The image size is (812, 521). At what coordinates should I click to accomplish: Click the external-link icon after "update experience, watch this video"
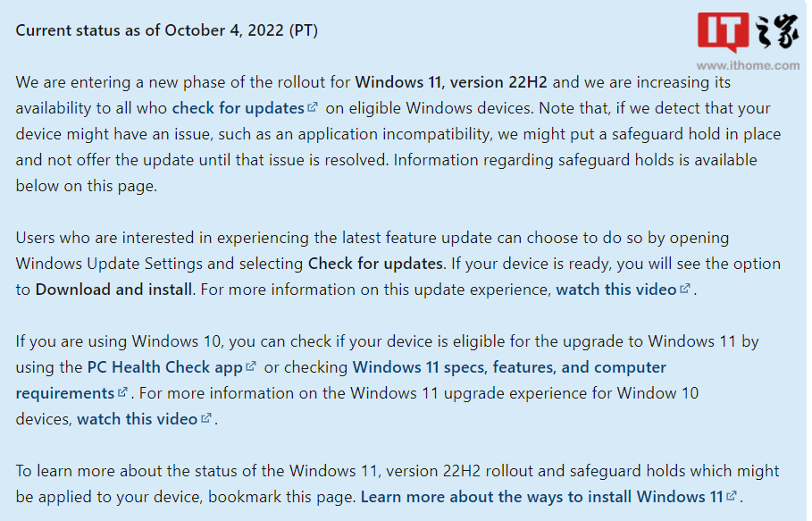[x=685, y=289]
